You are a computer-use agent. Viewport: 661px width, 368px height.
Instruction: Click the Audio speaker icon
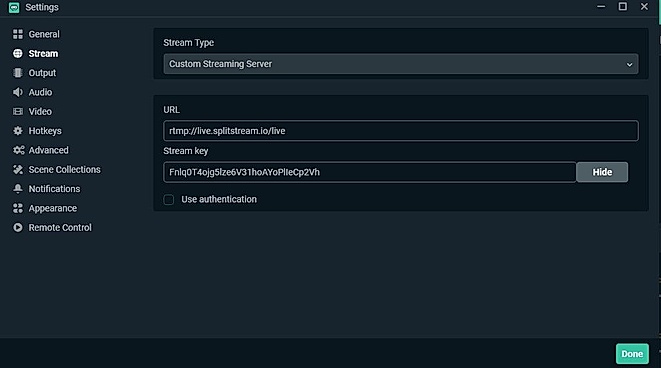click(x=18, y=92)
